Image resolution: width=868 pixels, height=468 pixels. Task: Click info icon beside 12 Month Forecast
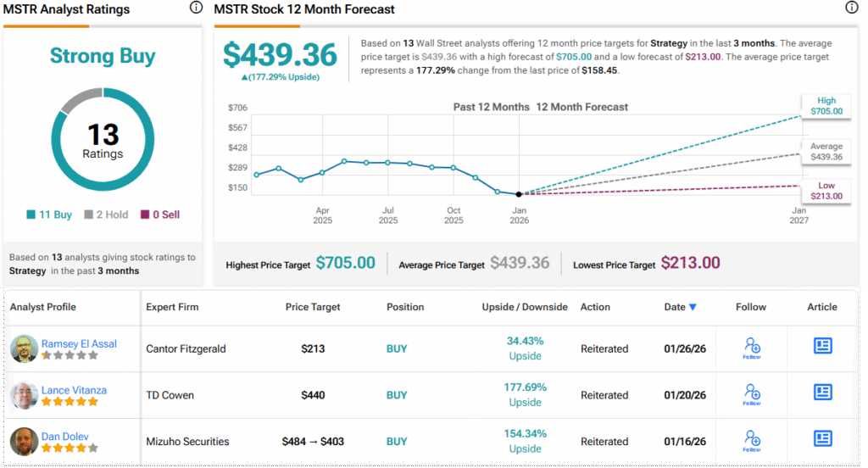click(851, 8)
